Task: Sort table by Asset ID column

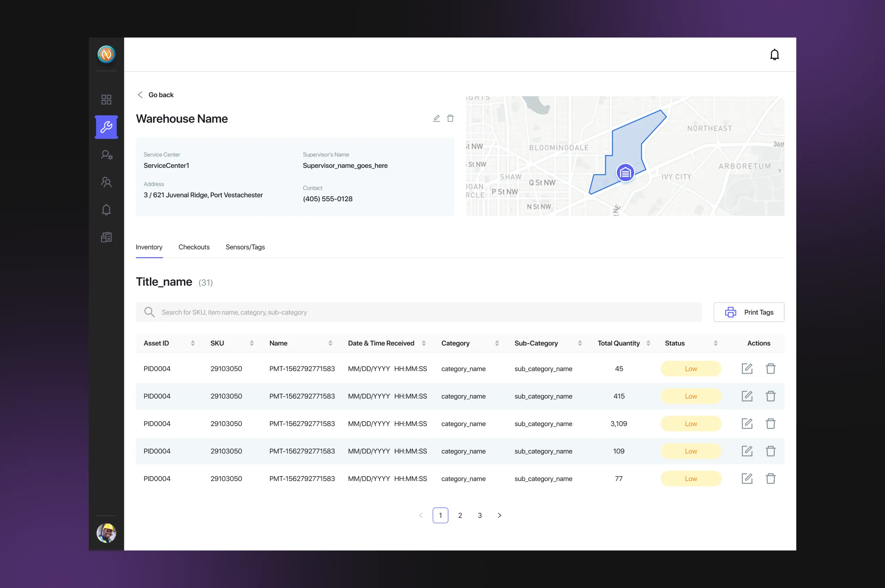Action: pyautogui.click(x=192, y=343)
